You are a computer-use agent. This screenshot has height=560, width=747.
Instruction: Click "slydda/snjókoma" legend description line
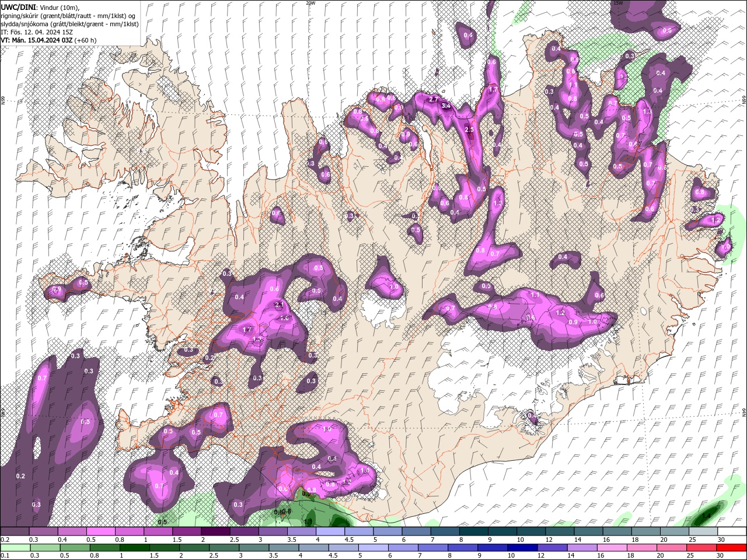(x=70, y=23)
